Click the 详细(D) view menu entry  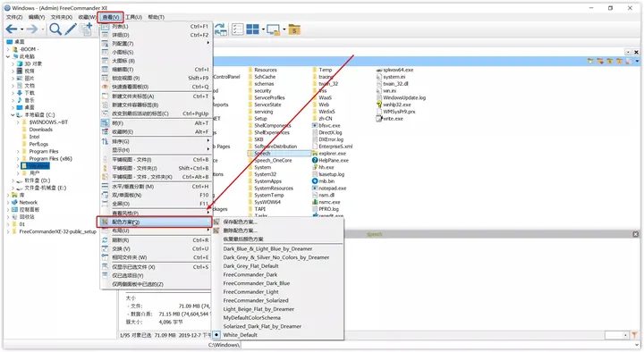click(156, 35)
